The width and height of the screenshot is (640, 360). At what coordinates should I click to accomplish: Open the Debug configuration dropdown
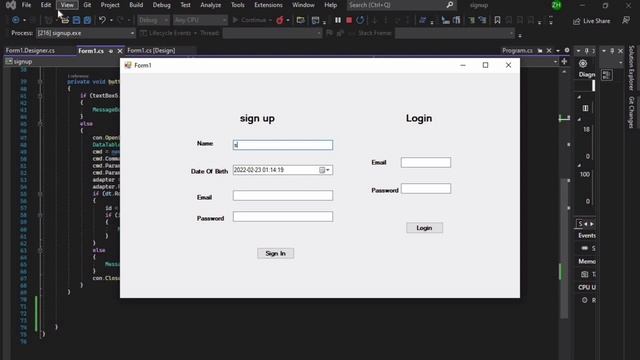coord(153,20)
